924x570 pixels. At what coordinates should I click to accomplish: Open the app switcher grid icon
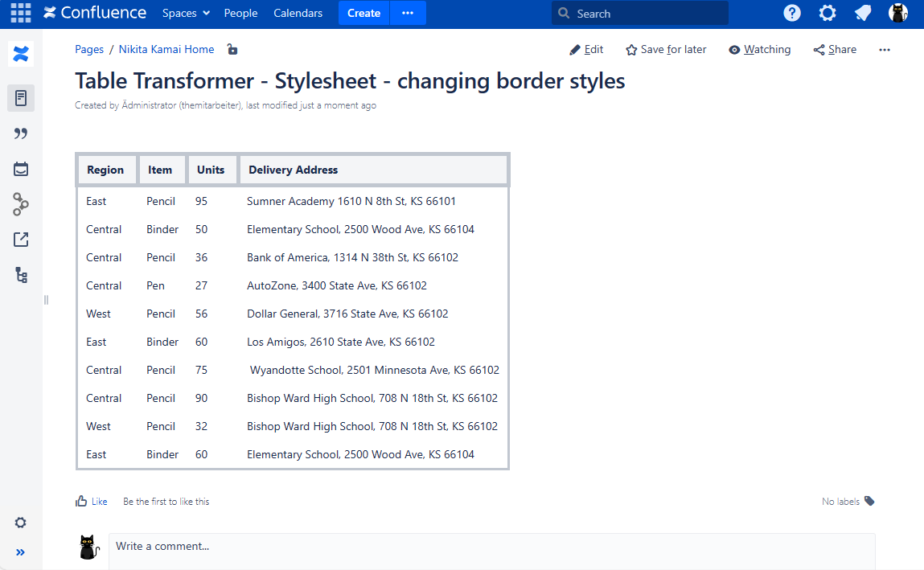pyautogui.click(x=21, y=13)
